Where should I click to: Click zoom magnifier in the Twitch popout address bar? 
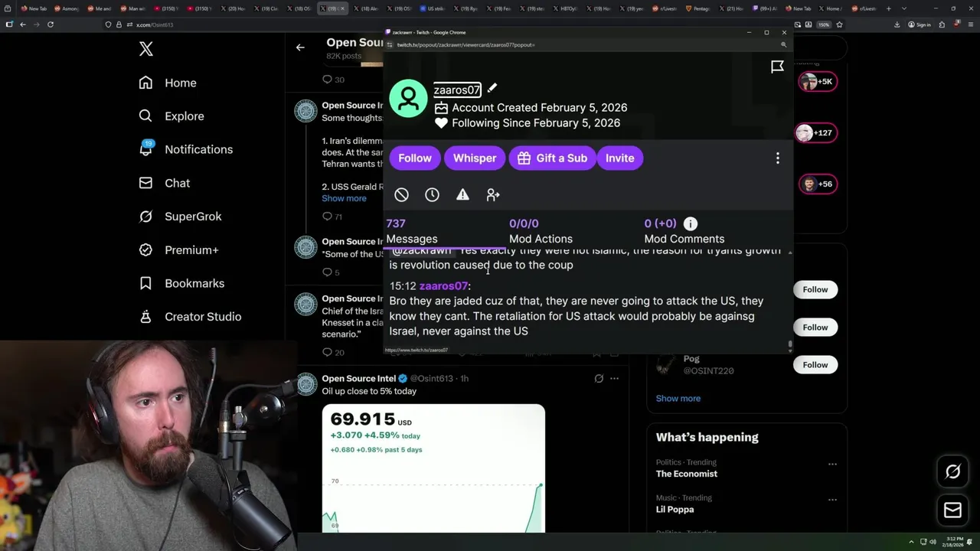[783, 44]
